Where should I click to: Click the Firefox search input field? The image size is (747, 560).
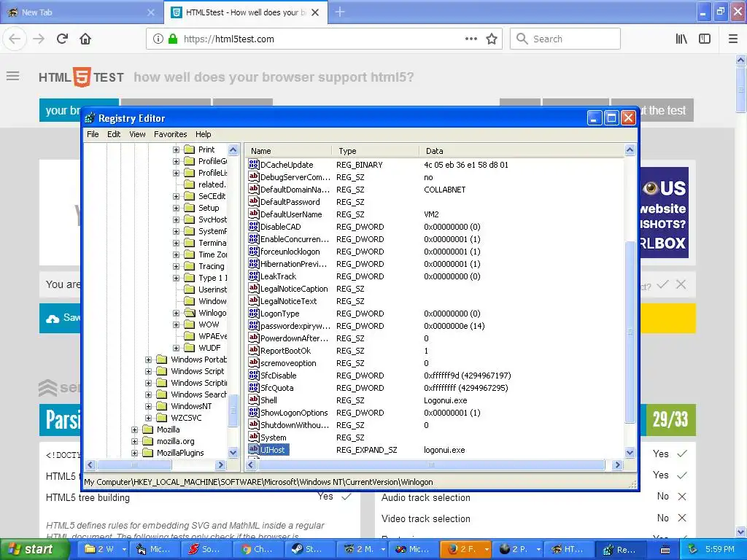pos(565,39)
